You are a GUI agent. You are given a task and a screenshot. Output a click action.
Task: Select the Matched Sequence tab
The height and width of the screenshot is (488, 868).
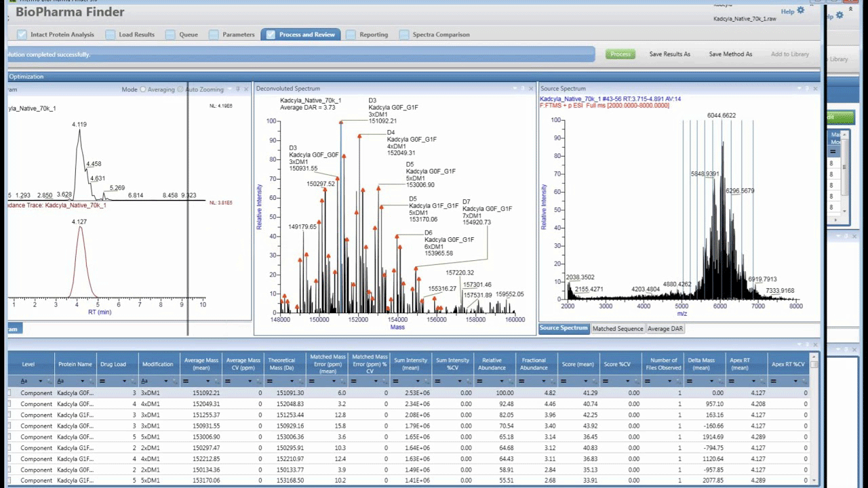click(617, 329)
